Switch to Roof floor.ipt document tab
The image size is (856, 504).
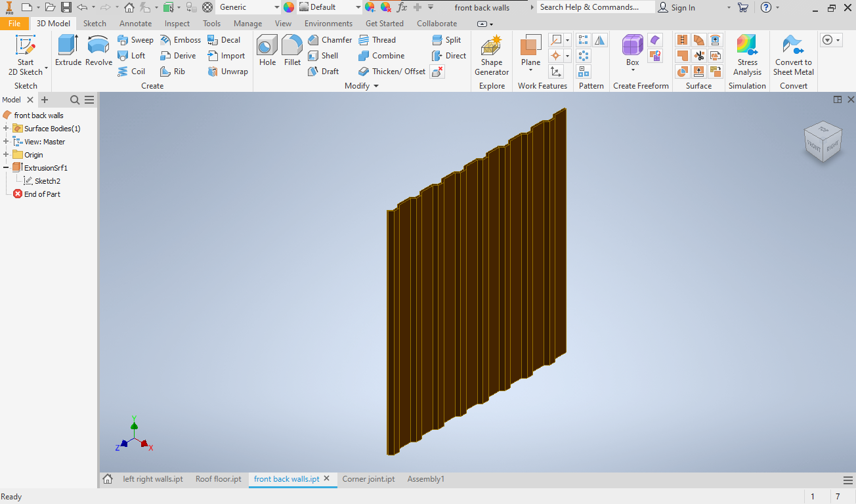(219, 479)
